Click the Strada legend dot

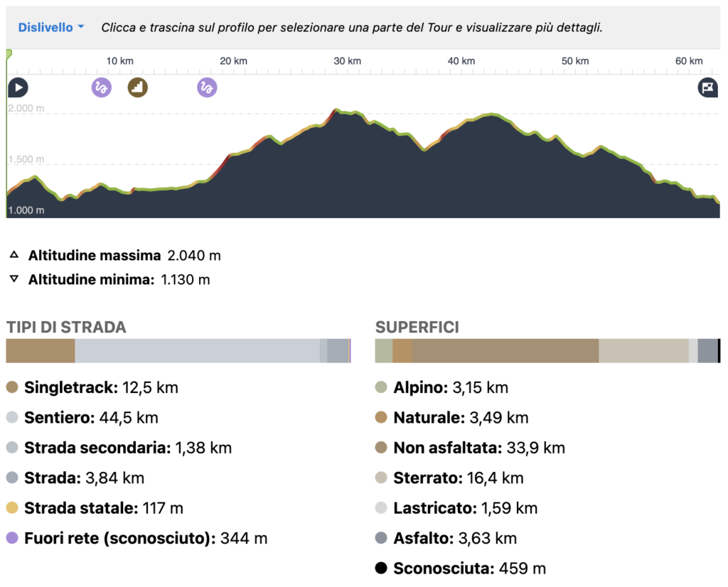click(x=12, y=478)
